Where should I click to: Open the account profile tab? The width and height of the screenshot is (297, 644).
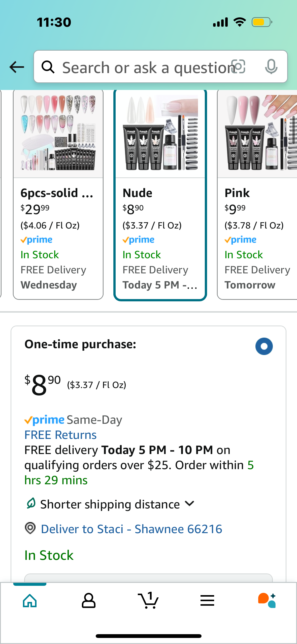click(x=89, y=601)
